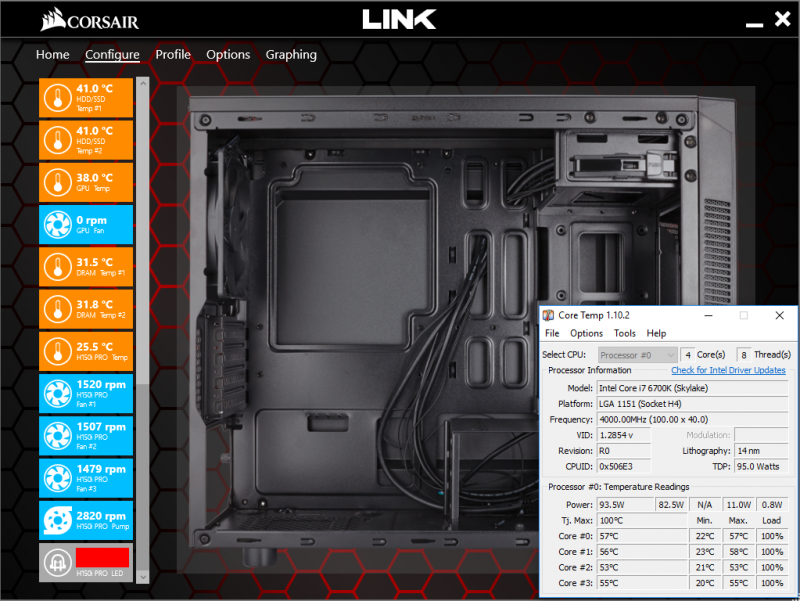Click the H150i PRO Temp thermometer icon
Image resolution: width=800 pixels, height=601 pixels.
(58, 352)
